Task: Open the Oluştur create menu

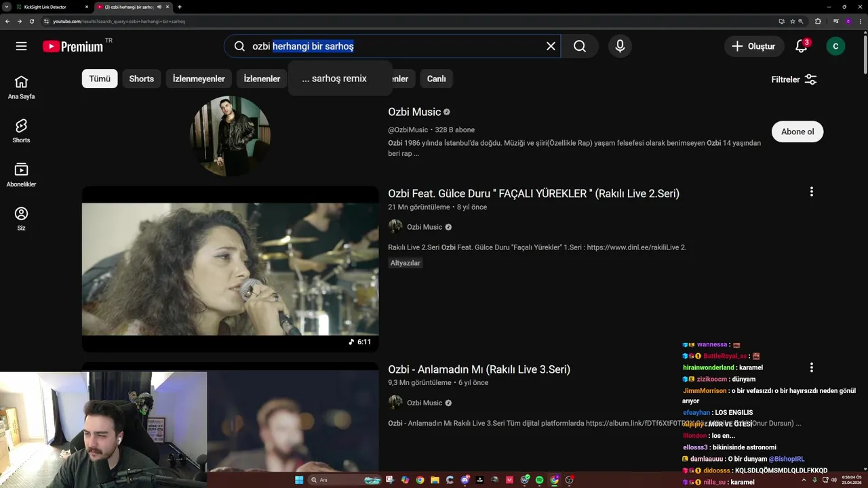Action: 753,46
